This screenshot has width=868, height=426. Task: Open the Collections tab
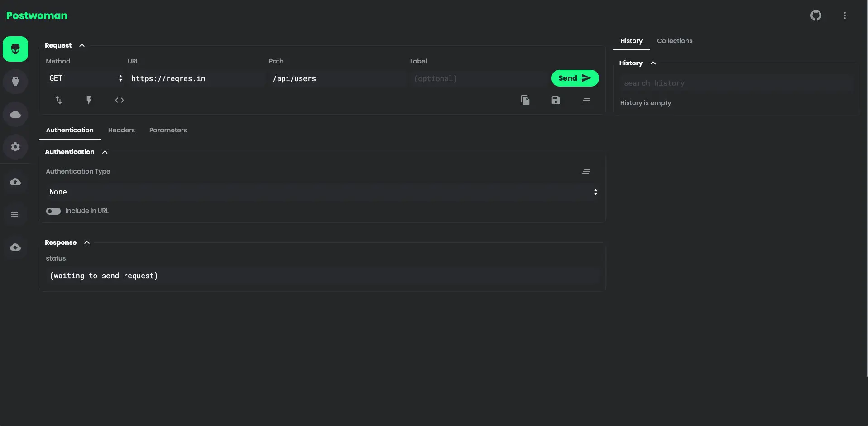(675, 41)
